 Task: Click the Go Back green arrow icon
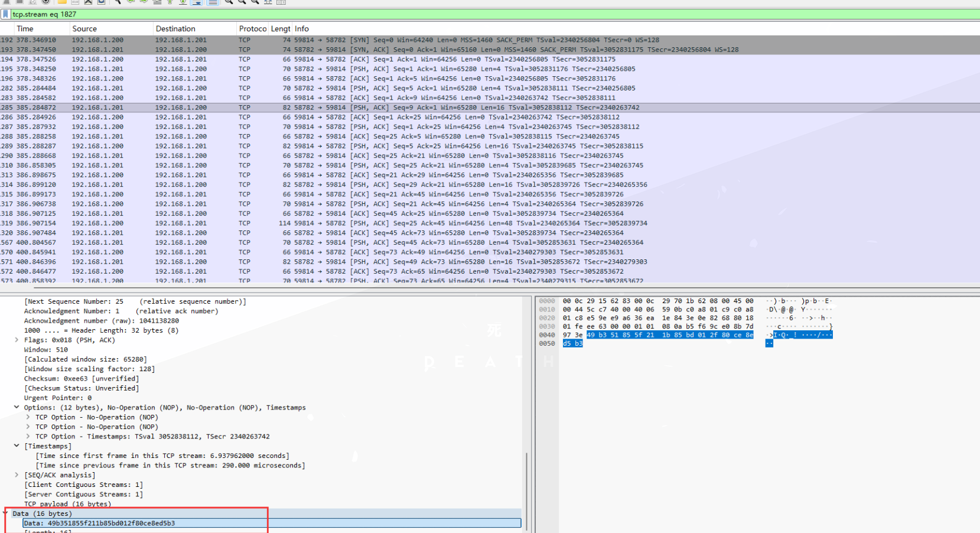131,2
